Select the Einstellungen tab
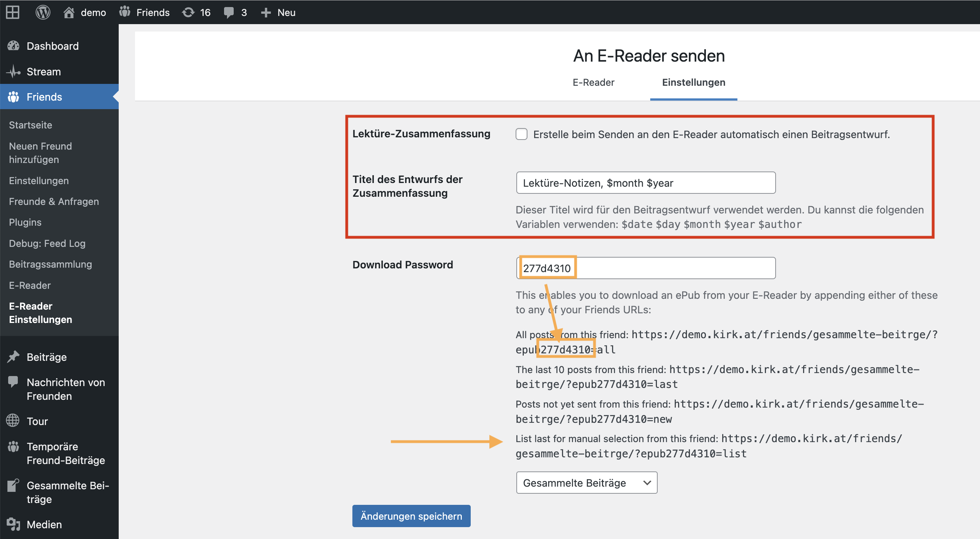This screenshot has height=539, width=980. pyautogui.click(x=694, y=82)
